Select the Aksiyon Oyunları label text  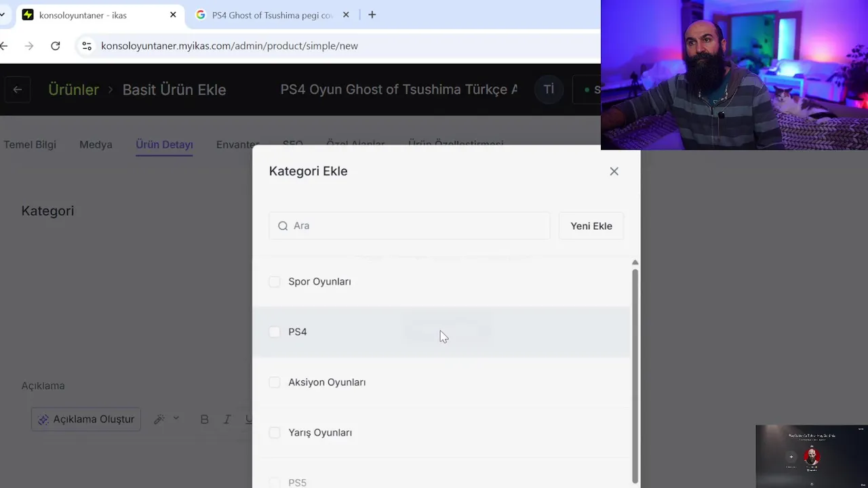327,382
